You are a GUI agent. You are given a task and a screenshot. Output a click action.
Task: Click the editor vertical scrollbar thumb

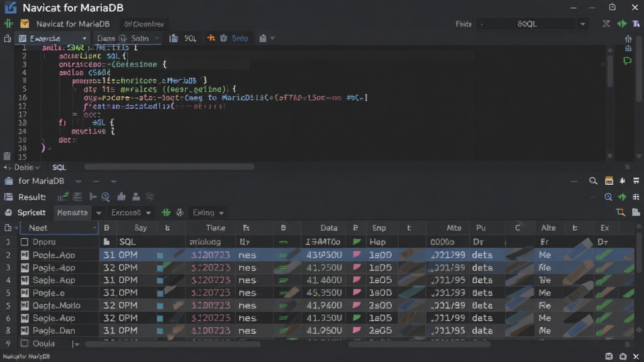pos(610,70)
